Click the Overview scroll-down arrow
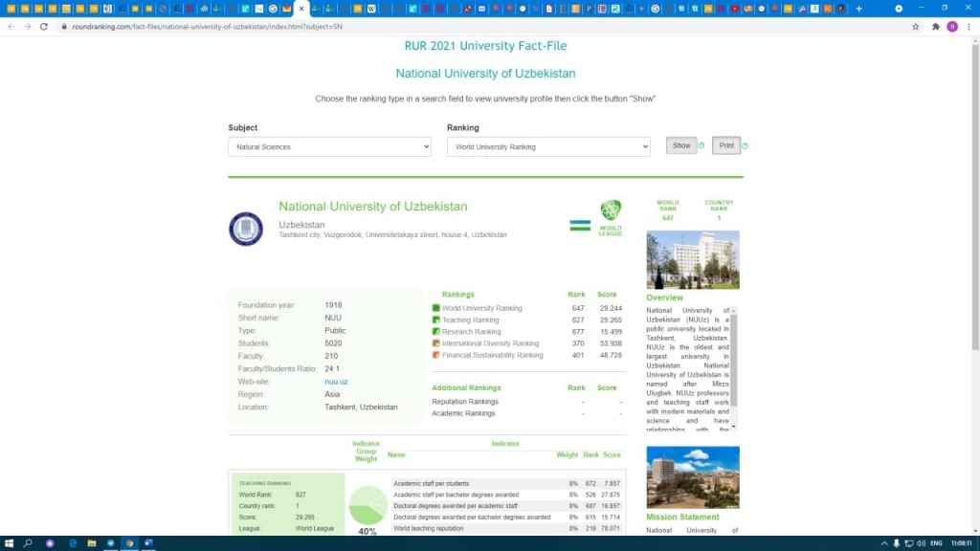This screenshot has width=980, height=551. coord(734,428)
